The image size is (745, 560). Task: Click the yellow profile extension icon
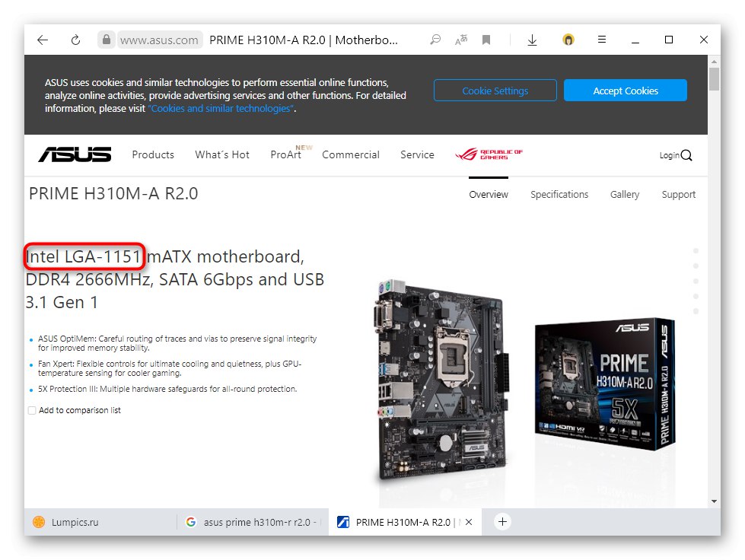click(x=568, y=40)
